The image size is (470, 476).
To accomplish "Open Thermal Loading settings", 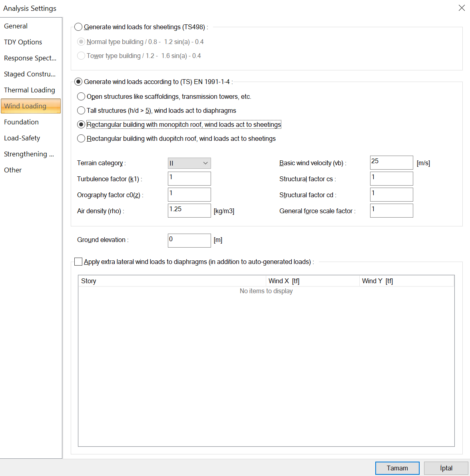I will click(x=31, y=90).
